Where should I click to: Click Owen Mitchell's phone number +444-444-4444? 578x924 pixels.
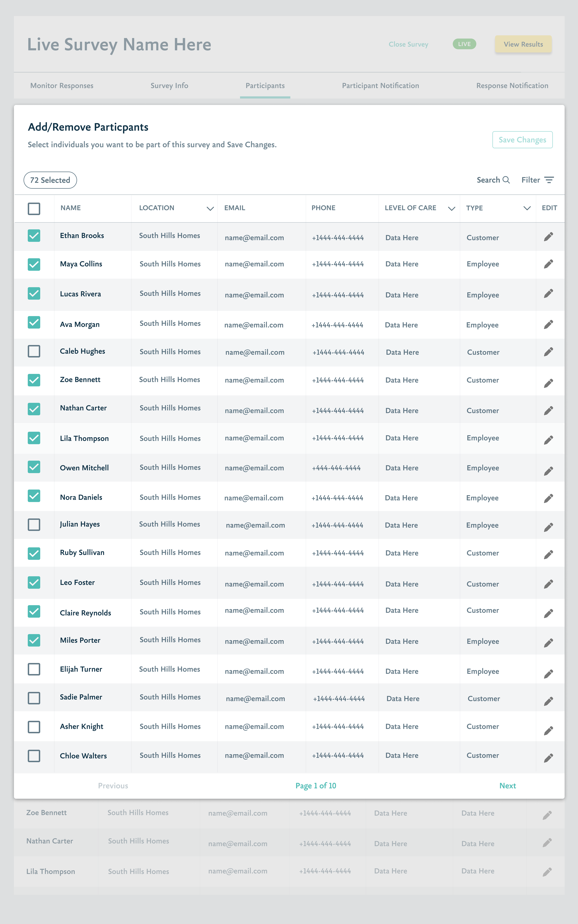coord(336,468)
